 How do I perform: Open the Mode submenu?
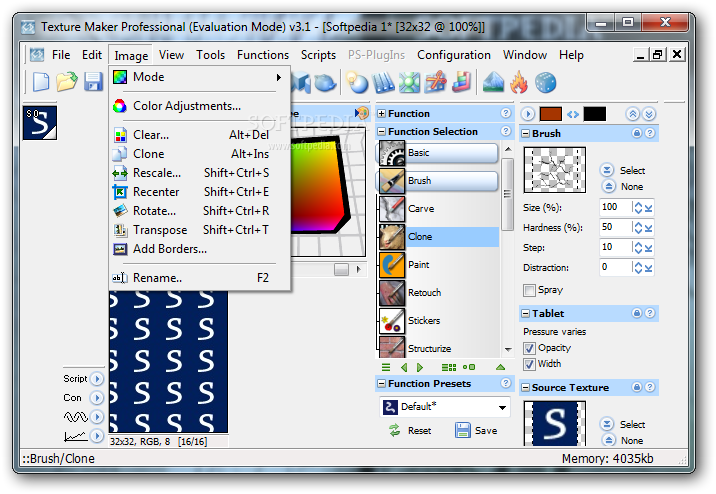[200, 77]
